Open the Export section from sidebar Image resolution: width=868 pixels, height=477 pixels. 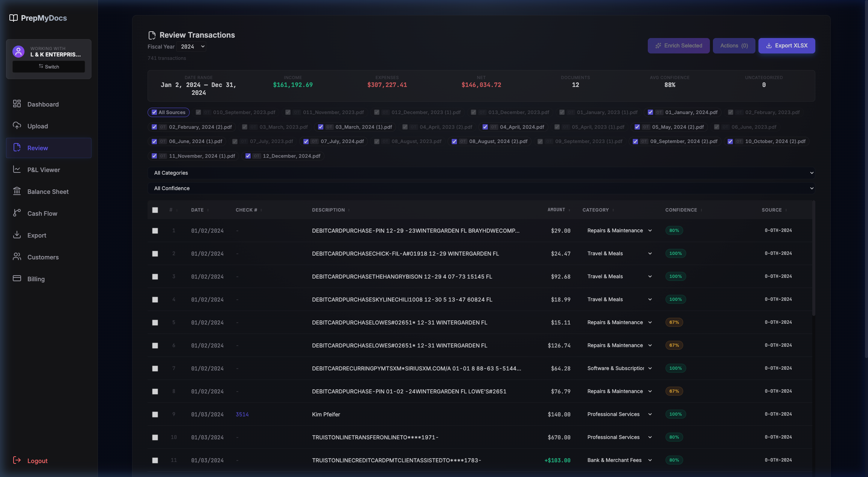pyautogui.click(x=37, y=235)
